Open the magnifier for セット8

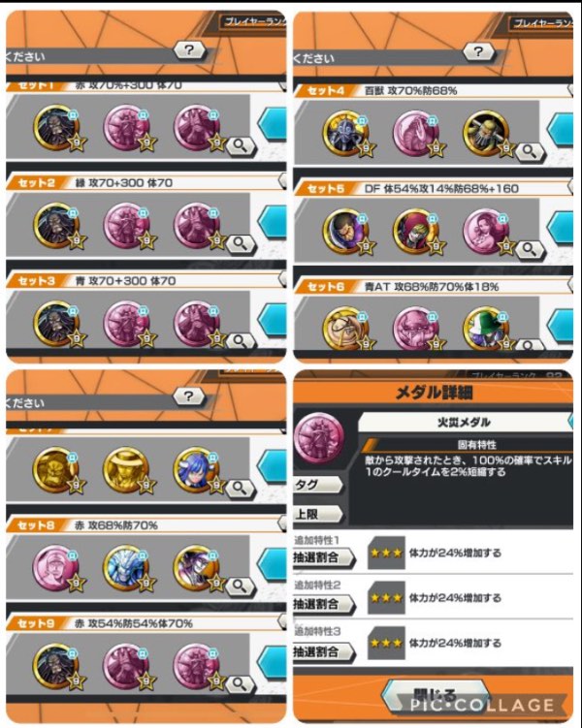coord(240,586)
